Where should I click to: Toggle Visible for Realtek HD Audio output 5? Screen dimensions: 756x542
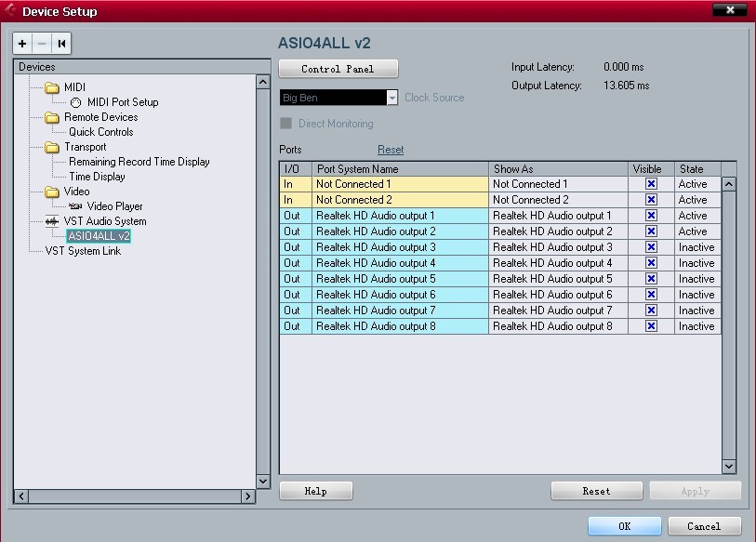pyautogui.click(x=651, y=279)
